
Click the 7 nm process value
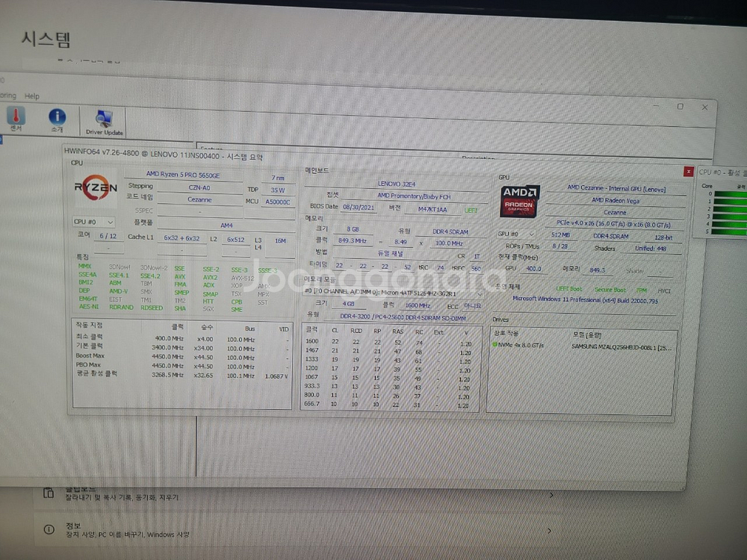tap(278, 178)
